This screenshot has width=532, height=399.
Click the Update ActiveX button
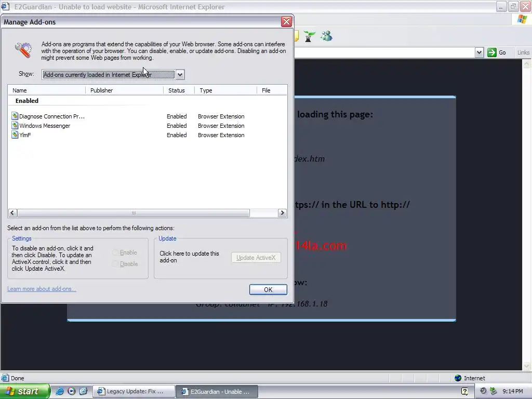256,258
